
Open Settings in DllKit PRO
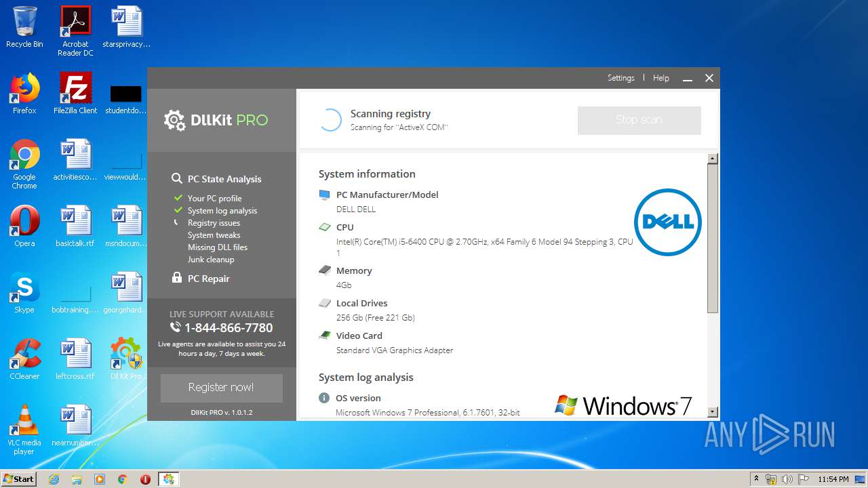620,78
